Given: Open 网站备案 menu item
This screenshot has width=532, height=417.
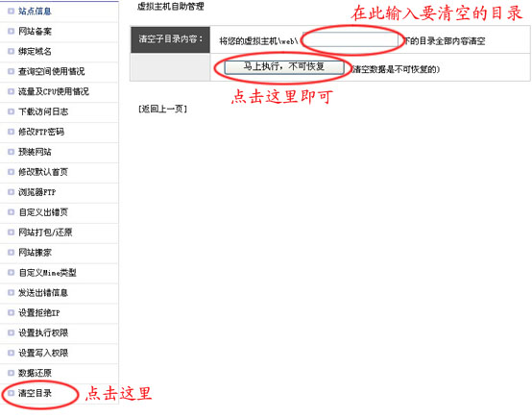Looking at the screenshot, I should (x=35, y=32).
